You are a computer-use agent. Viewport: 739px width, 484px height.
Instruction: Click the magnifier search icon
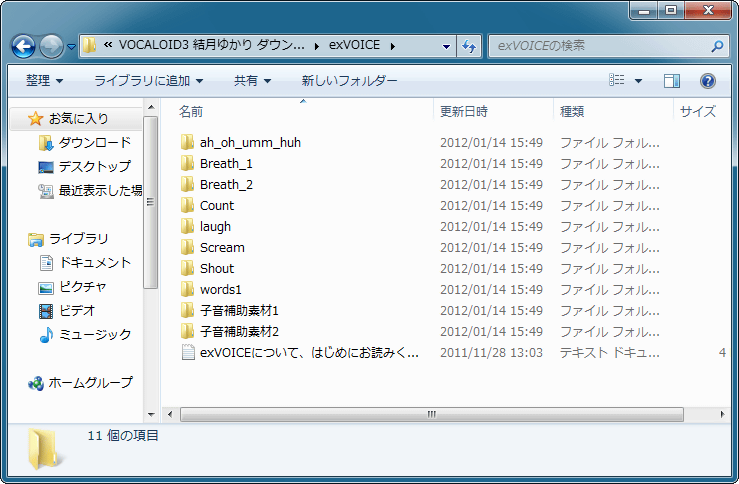(x=717, y=46)
